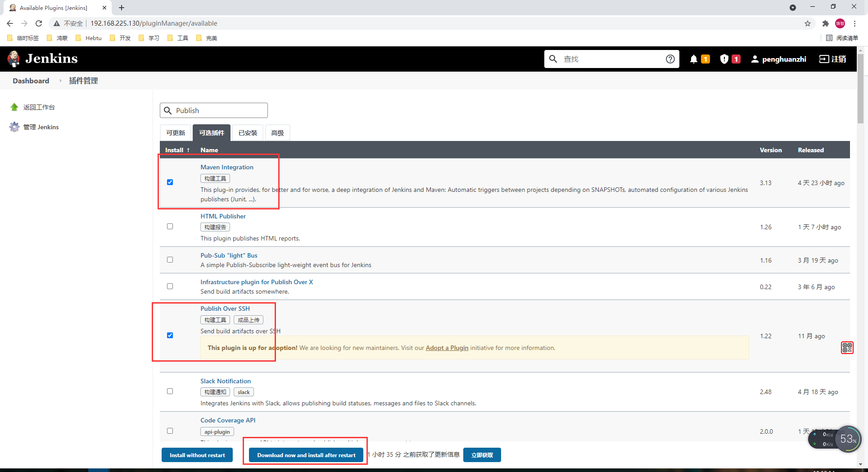Open the Maven Integration plugin link
The height and width of the screenshot is (472, 868).
[227, 167]
